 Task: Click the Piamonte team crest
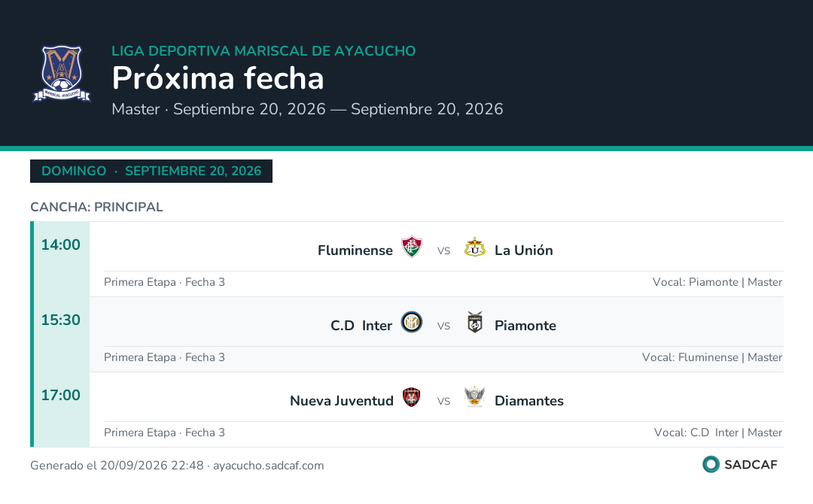(x=474, y=322)
